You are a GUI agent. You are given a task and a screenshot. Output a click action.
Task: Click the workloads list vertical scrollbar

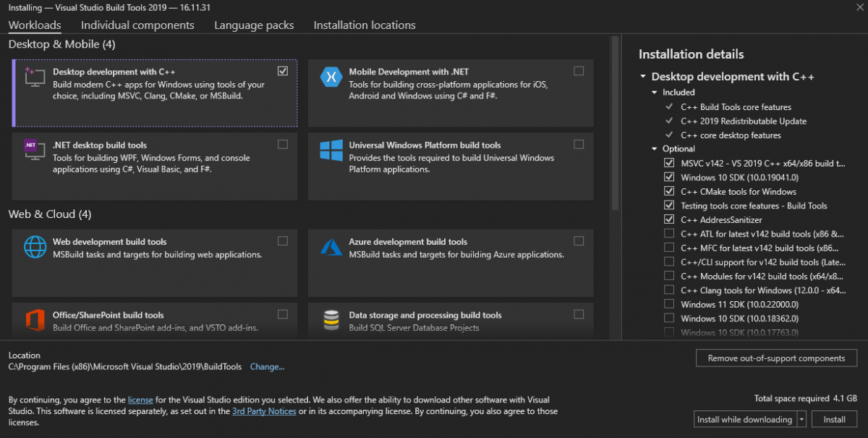pos(616,123)
